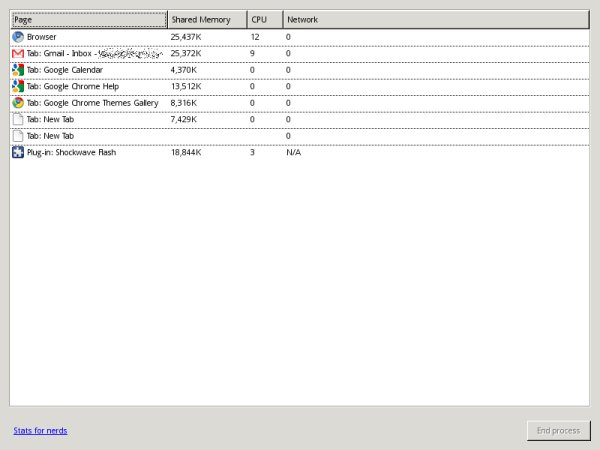Click the 13,512K shared memory value
Screen dimensions: 600x450
[x=186, y=86]
